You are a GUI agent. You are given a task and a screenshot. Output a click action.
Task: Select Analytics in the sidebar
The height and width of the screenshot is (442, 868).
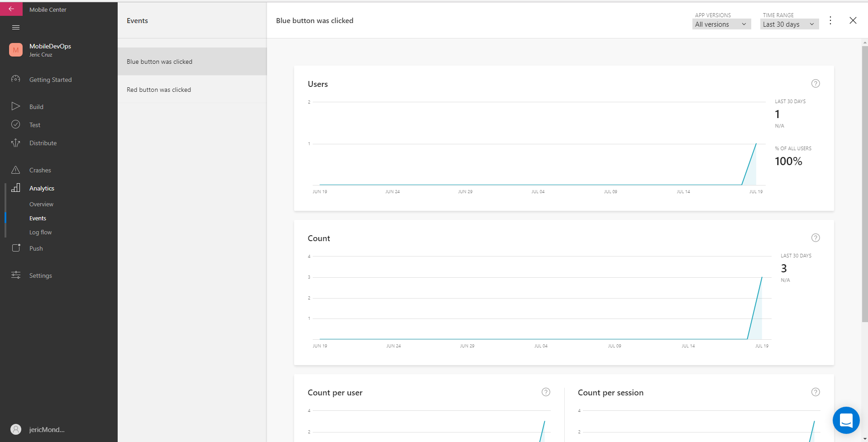(42, 188)
